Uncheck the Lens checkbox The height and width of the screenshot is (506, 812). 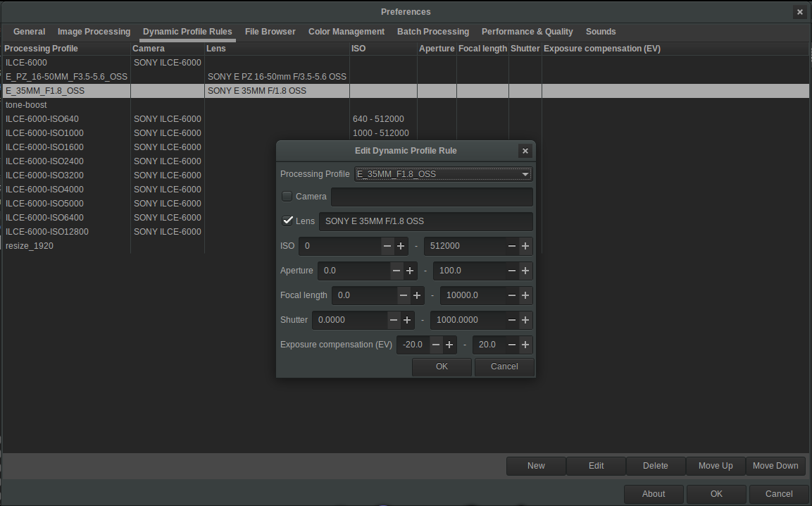[288, 221]
